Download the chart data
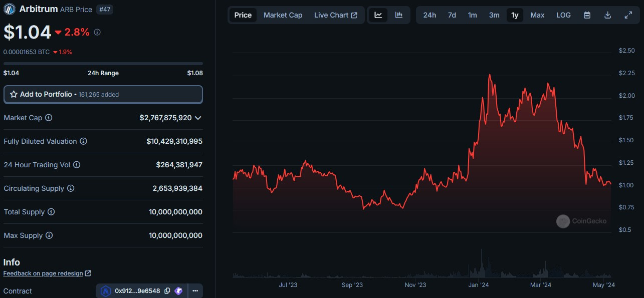644x298 pixels. pos(607,15)
